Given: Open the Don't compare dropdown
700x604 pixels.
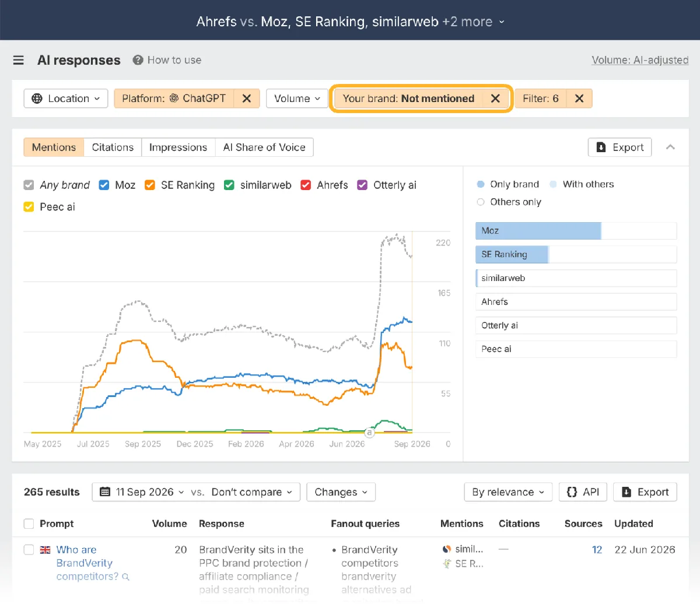Looking at the screenshot, I should tap(251, 492).
